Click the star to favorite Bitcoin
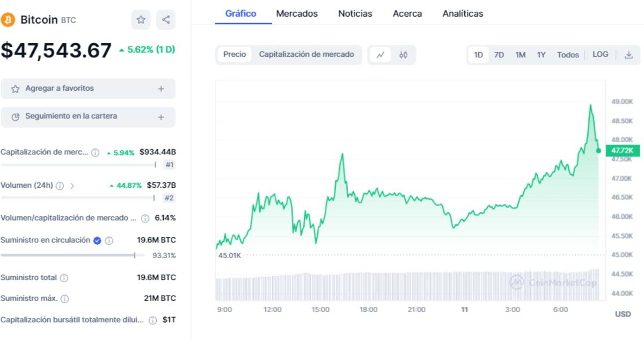644x339 pixels. (x=141, y=19)
